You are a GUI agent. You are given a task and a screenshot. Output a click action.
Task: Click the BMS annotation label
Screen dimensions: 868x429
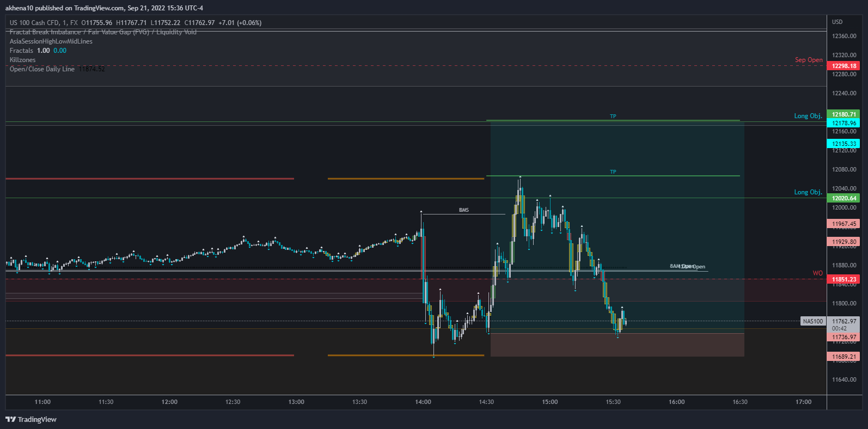(x=463, y=210)
